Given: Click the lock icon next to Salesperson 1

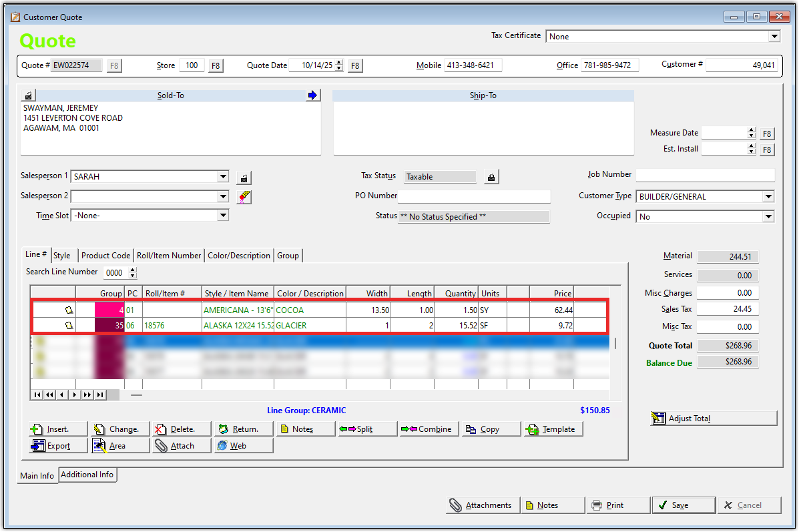Looking at the screenshot, I should (x=244, y=178).
